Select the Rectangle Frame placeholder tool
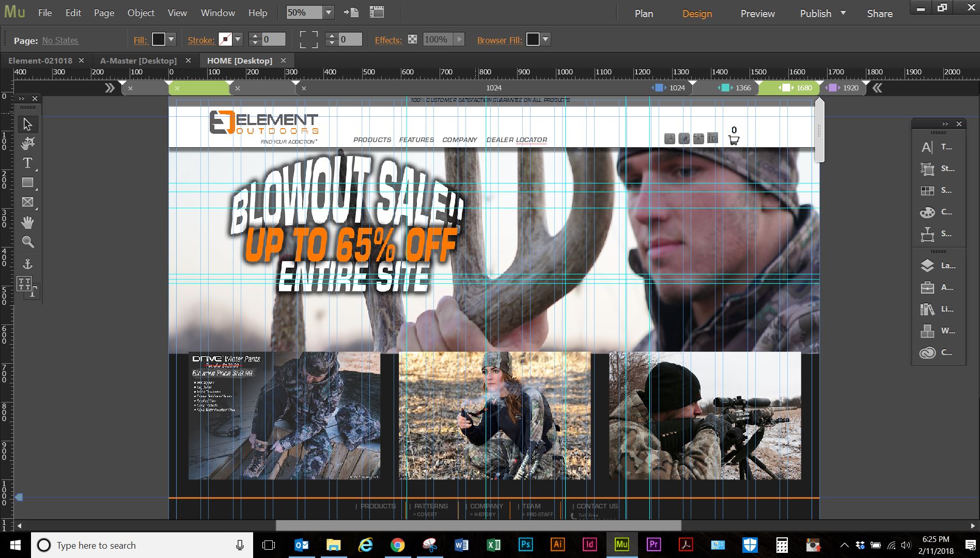 (27, 202)
